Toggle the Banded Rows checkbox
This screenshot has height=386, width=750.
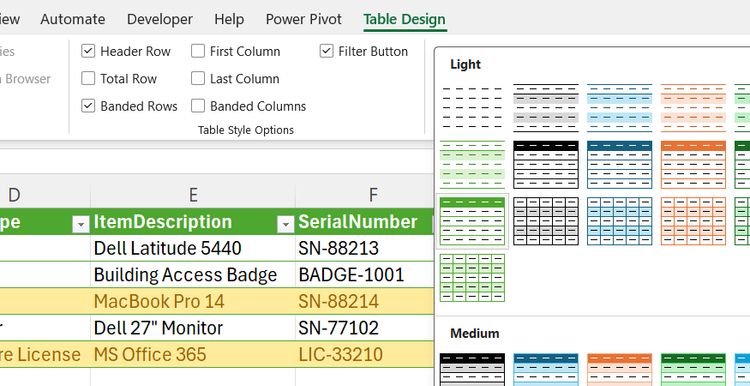88,106
